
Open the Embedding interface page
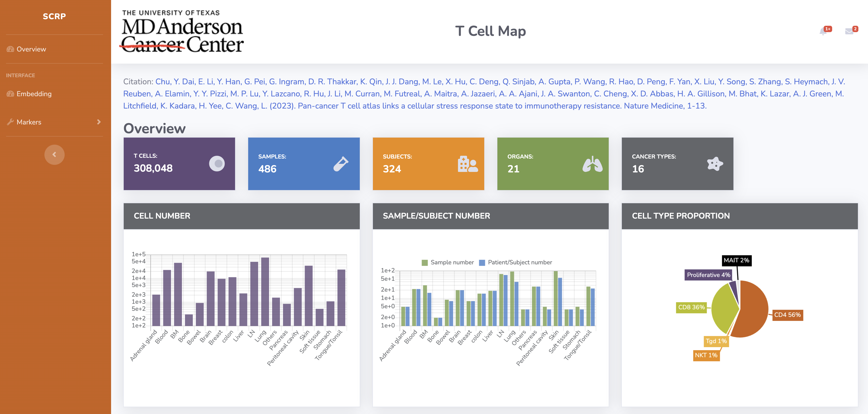(x=34, y=94)
